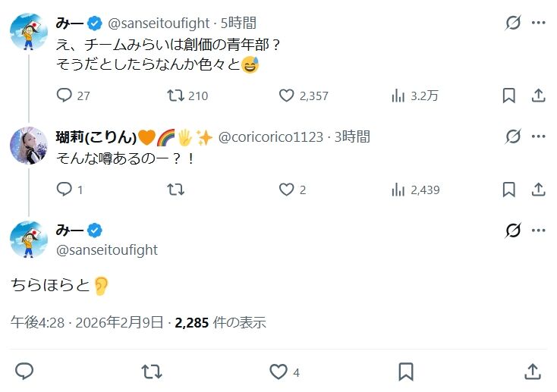Share the first tweet by みー

coord(538,96)
